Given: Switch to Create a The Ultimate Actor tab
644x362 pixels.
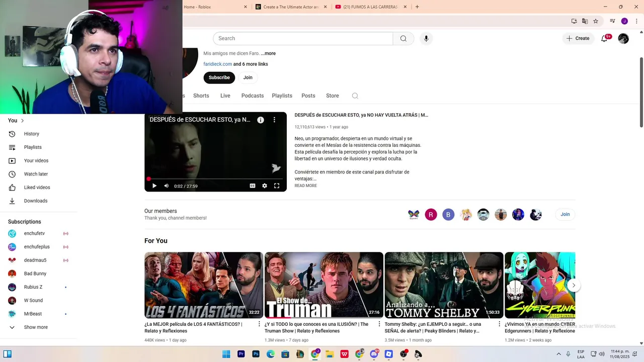Looking at the screenshot, I should point(291,7).
